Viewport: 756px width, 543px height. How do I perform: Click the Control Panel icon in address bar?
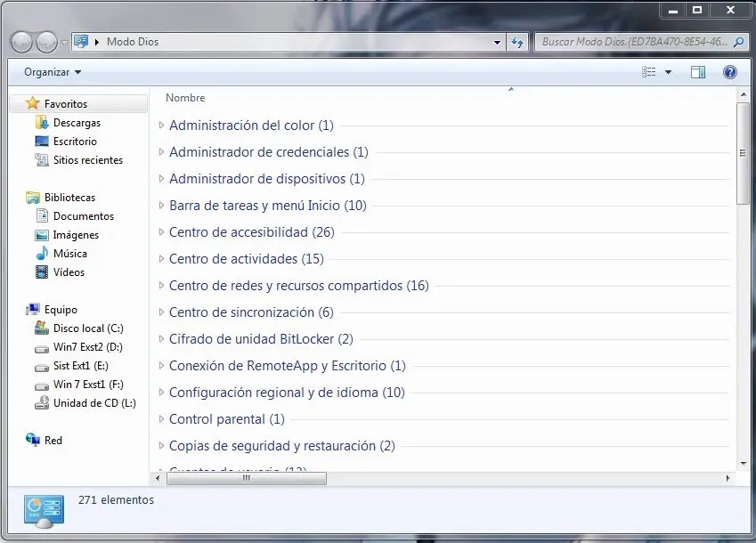click(x=81, y=42)
